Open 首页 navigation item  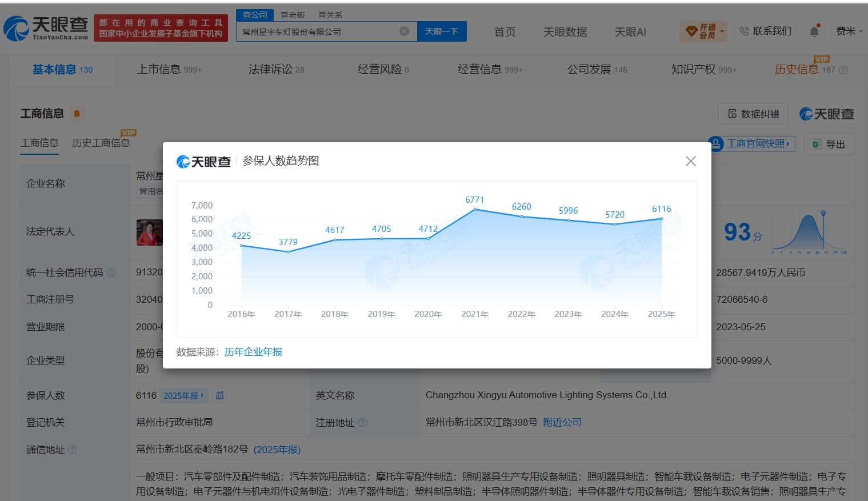505,32
